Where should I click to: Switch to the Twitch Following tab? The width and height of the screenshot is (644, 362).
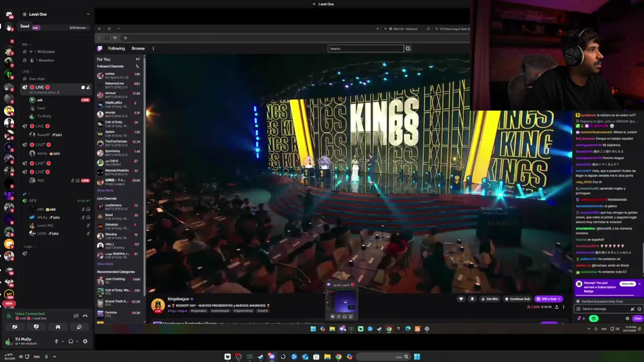coord(116,48)
